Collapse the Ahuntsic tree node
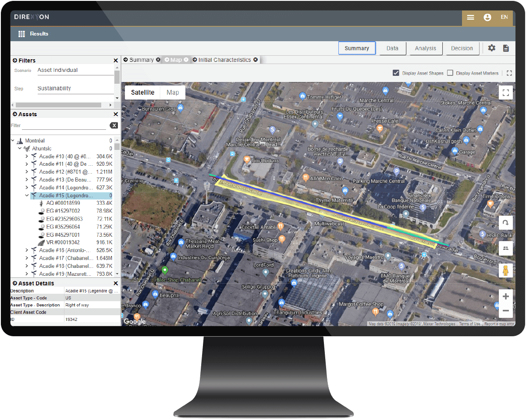 [x=19, y=149]
